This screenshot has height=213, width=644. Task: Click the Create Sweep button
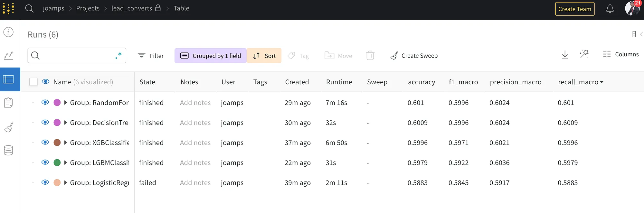click(x=414, y=56)
